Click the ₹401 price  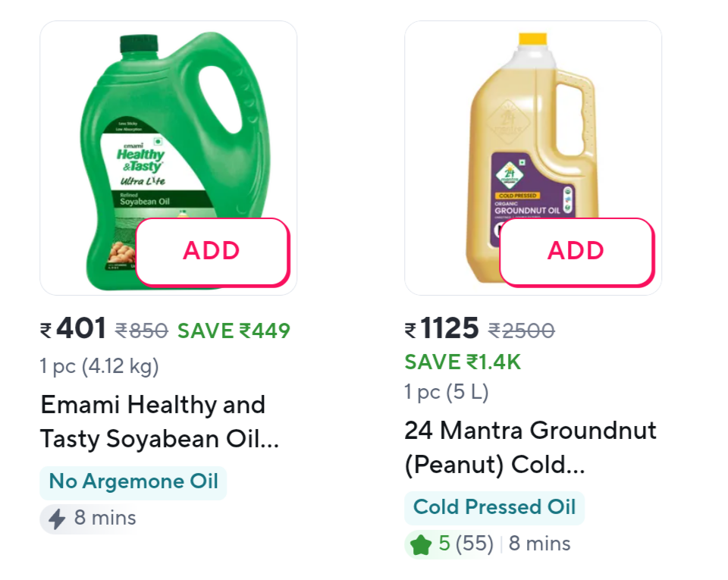[74, 330]
